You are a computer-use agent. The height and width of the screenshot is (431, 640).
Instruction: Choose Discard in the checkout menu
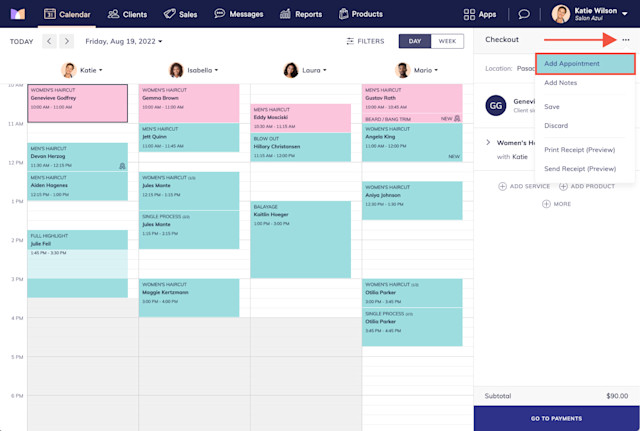[556, 126]
